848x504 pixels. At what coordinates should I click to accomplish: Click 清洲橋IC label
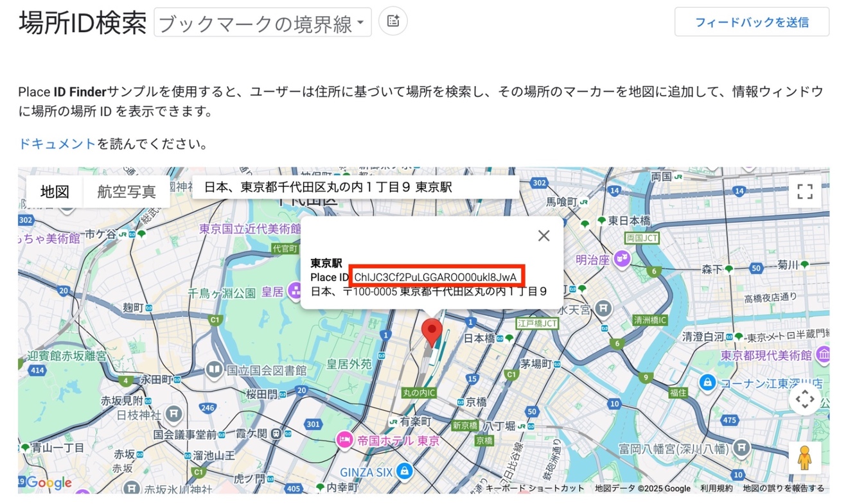tap(650, 320)
